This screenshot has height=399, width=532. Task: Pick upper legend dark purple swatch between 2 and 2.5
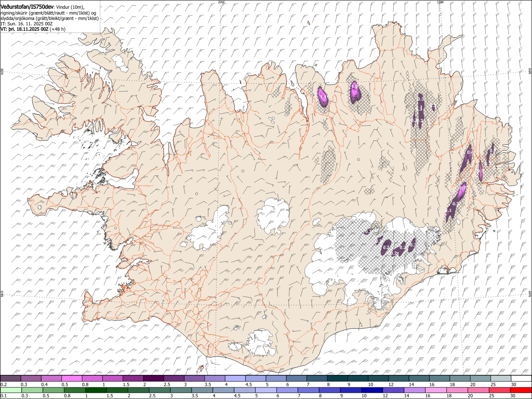coord(153,379)
